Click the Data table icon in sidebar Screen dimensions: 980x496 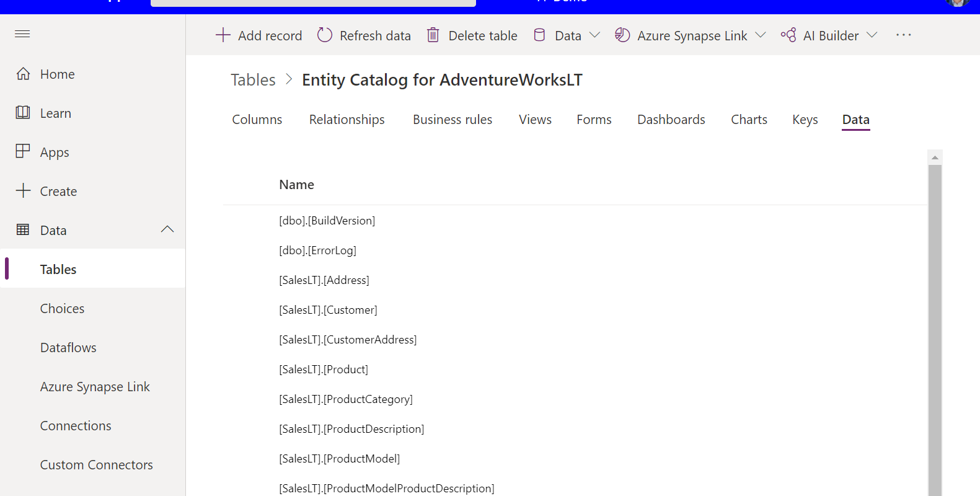[x=23, y=229]
